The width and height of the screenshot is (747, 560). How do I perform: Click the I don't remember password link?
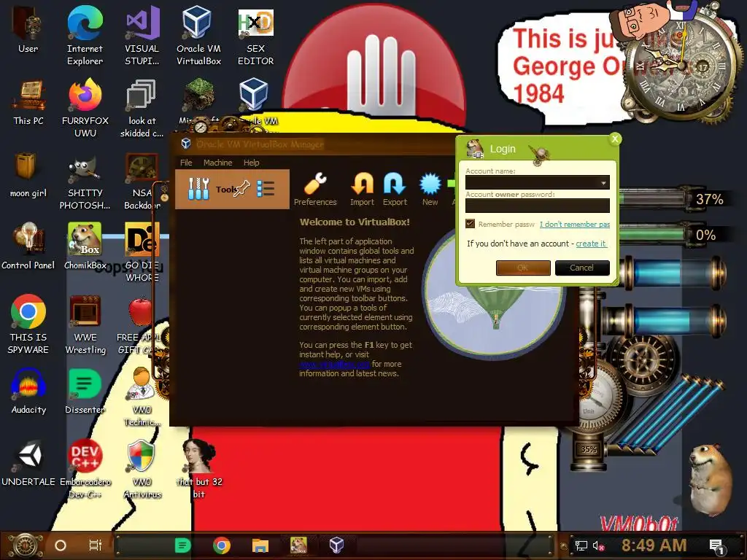(575, 225)
